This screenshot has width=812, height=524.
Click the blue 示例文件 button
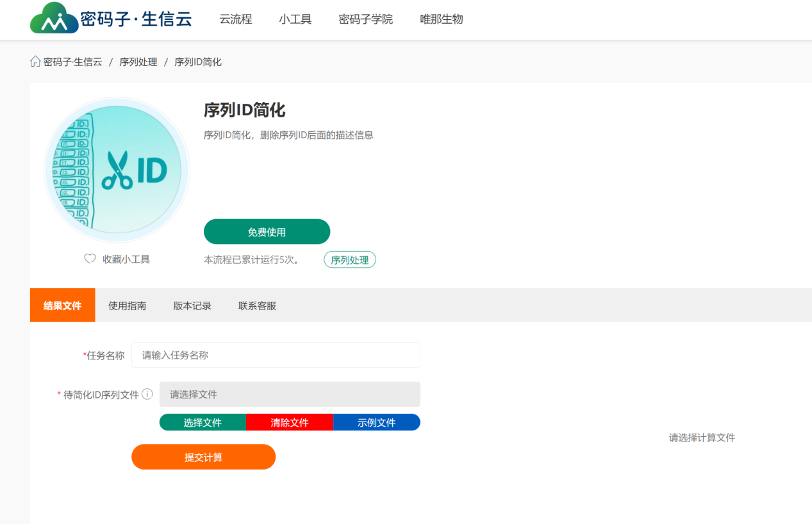[377, 422]
